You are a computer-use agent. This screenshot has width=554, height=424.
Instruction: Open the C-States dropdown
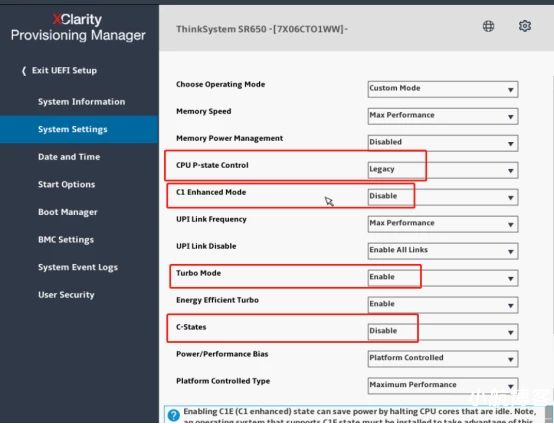pyautogui.click(x=443, y=332)
